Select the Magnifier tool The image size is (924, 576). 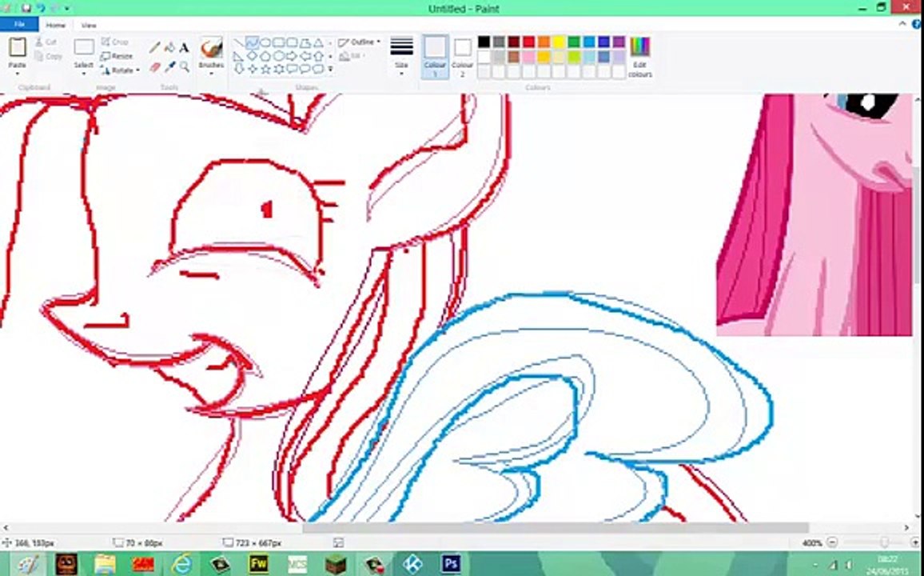click(x=185, y=66)
